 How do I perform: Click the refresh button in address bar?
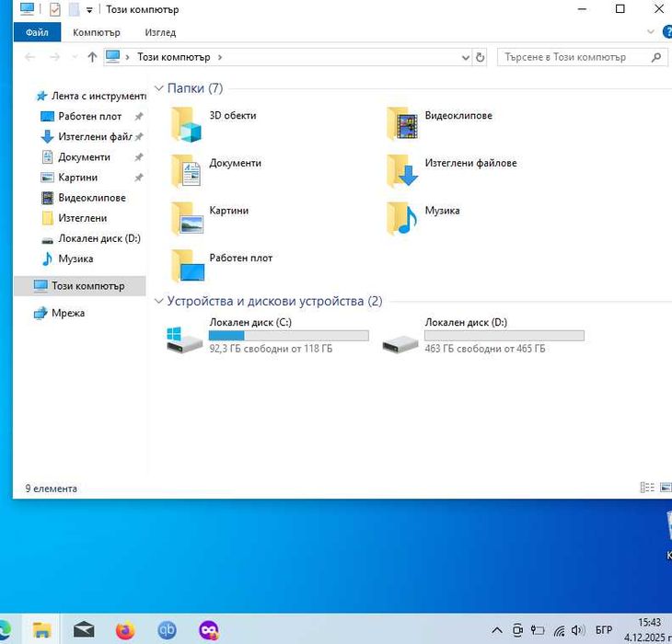click(480, 57)
